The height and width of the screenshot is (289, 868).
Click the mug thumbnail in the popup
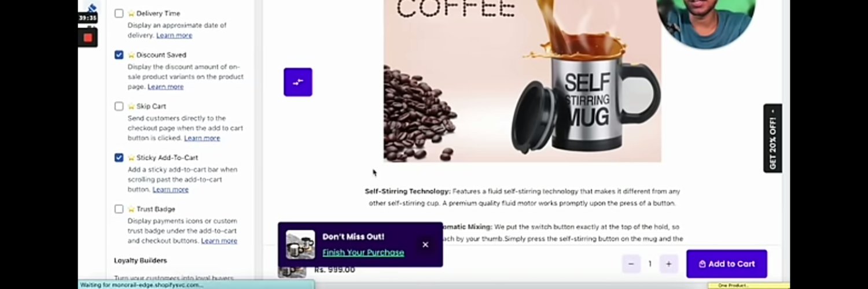click(300, 244)
